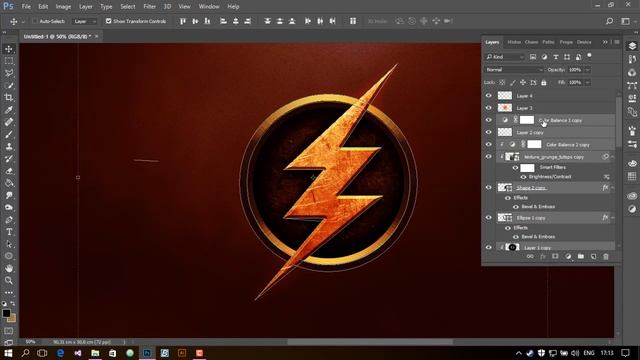
Task: Select the Untitled-1 document tab
Action: (x=57, y=36)
